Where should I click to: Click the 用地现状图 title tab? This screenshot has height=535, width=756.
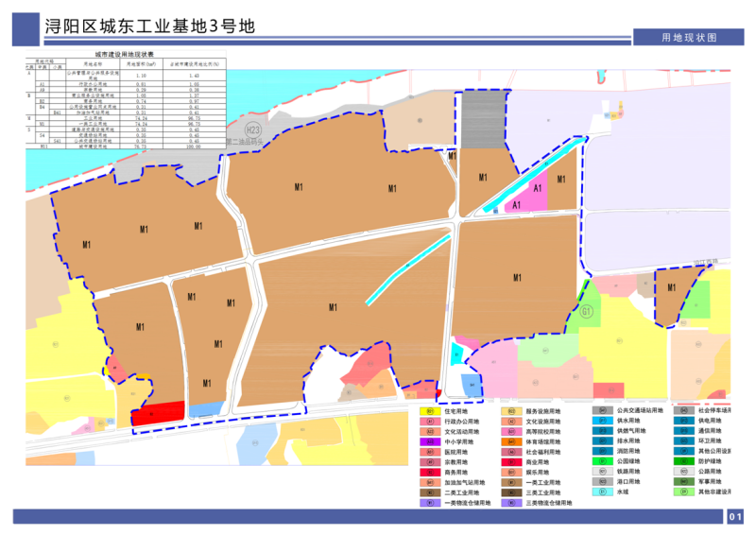[689, 37]
